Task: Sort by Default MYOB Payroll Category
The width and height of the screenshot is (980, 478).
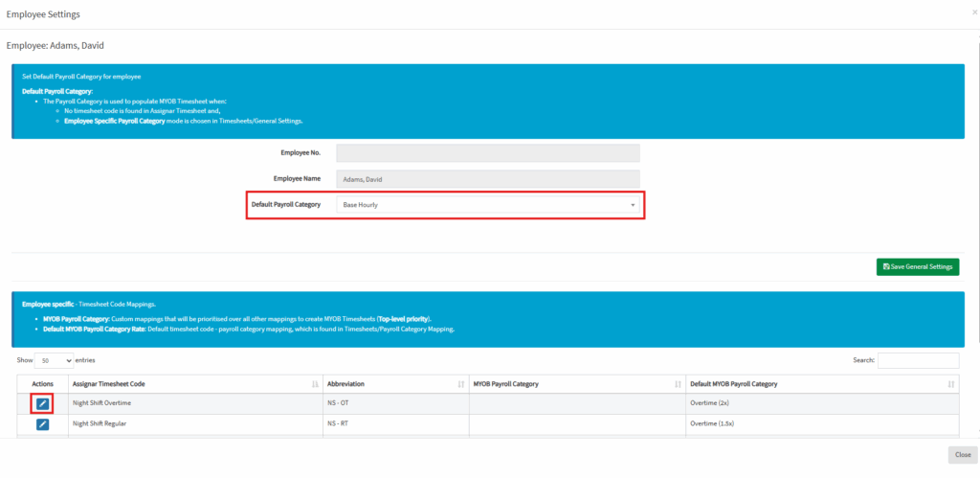Action: click(x=821, y=384)
